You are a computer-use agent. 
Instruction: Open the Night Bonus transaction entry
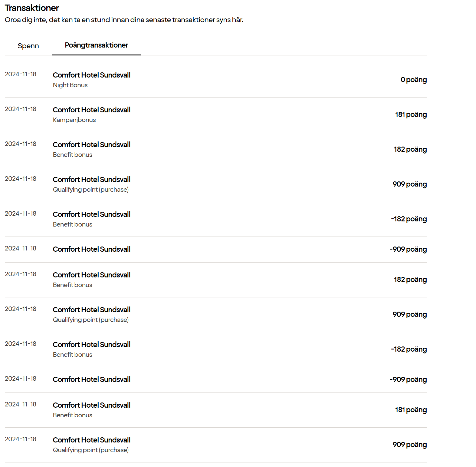[x=70, y=85]
